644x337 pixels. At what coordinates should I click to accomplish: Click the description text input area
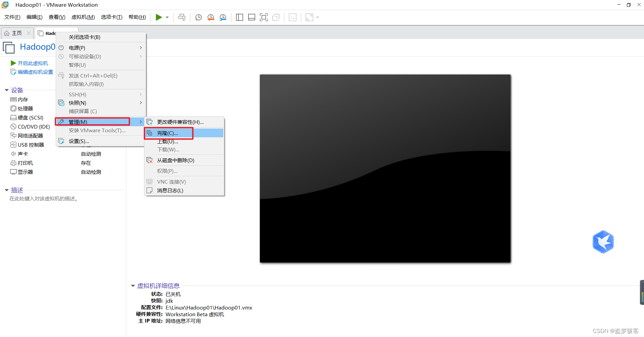44,199
